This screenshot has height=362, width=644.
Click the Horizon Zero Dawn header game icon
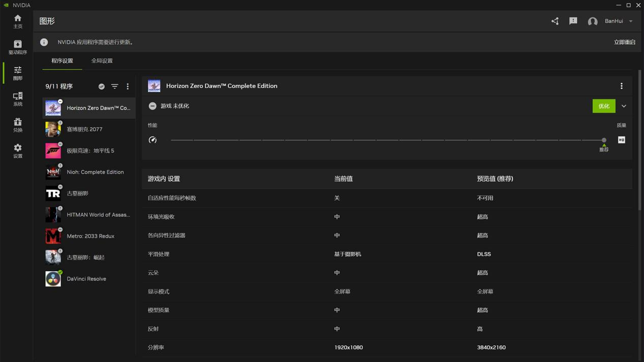pyautogui.click(x=154, y=86)
